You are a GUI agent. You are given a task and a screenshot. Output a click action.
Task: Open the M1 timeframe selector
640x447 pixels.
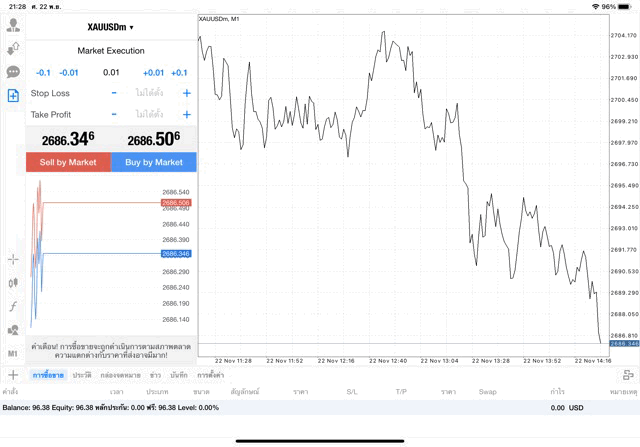tap(13, 353)
